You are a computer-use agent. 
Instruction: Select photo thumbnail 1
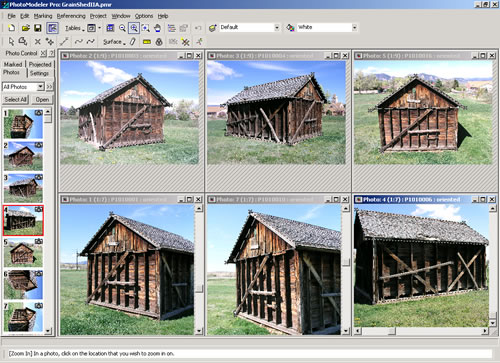click(x=23, y=124)
